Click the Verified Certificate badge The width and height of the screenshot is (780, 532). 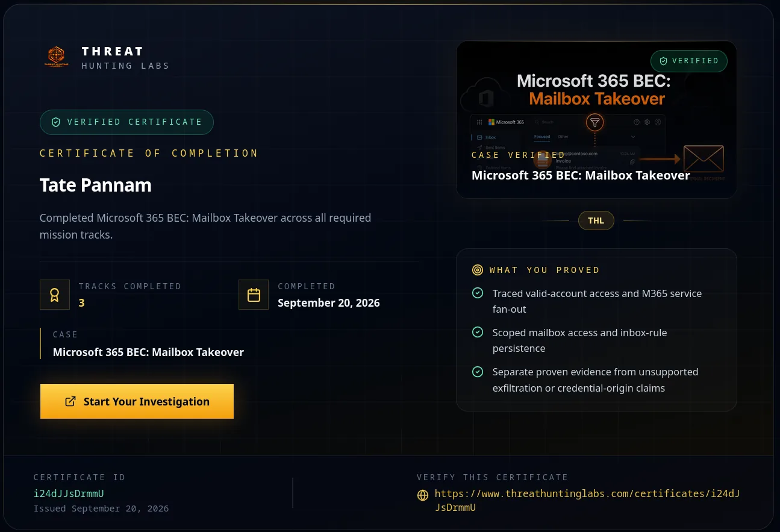(x=126, y=122)
